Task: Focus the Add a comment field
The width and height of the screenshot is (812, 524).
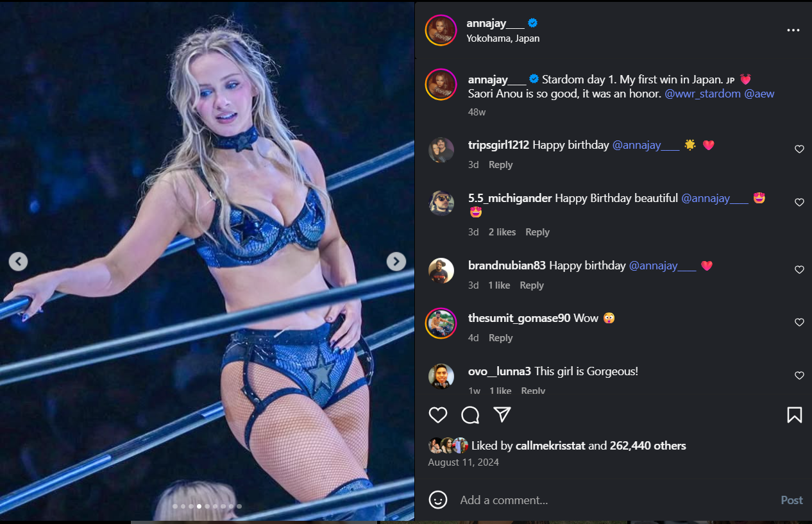Action: (616, 500)
